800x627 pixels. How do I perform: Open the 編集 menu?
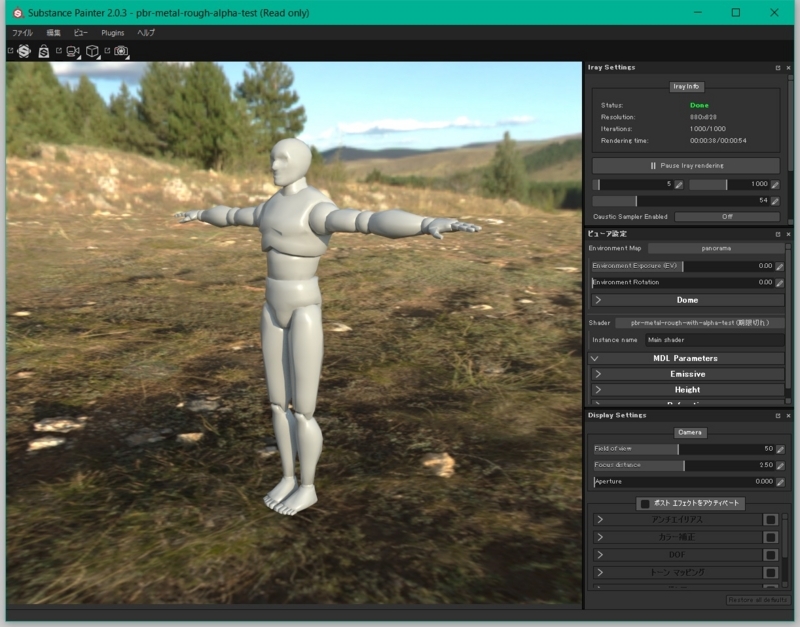coord(53,33)
